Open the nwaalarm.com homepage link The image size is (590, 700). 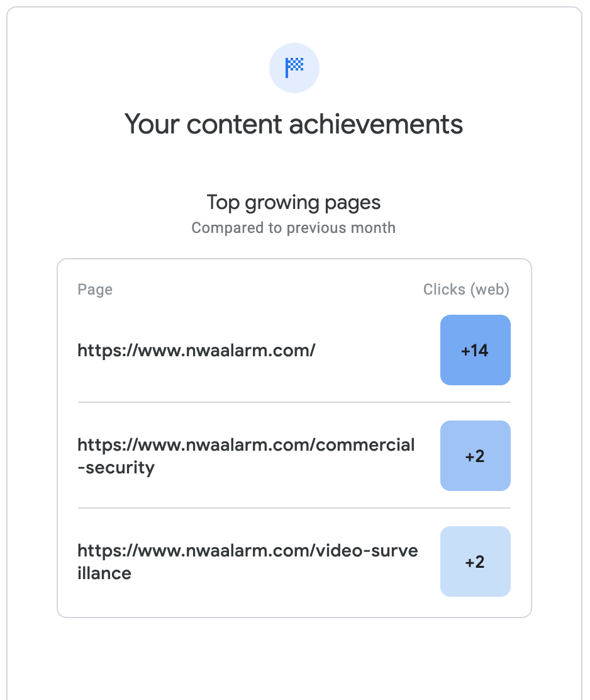click(x=196, y=350)
